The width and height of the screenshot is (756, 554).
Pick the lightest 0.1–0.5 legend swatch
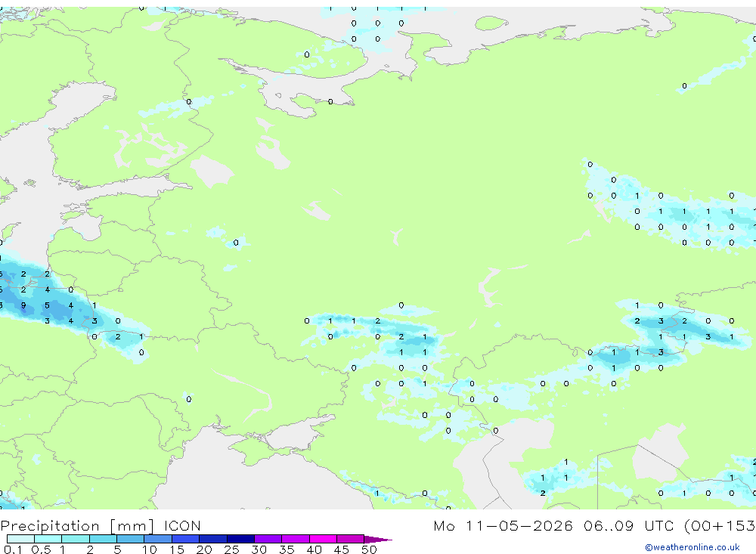(x=20, y=539)
